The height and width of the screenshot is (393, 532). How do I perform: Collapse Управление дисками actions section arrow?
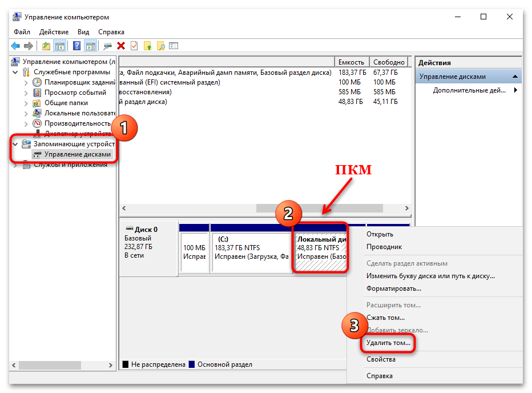click(515, 77)
